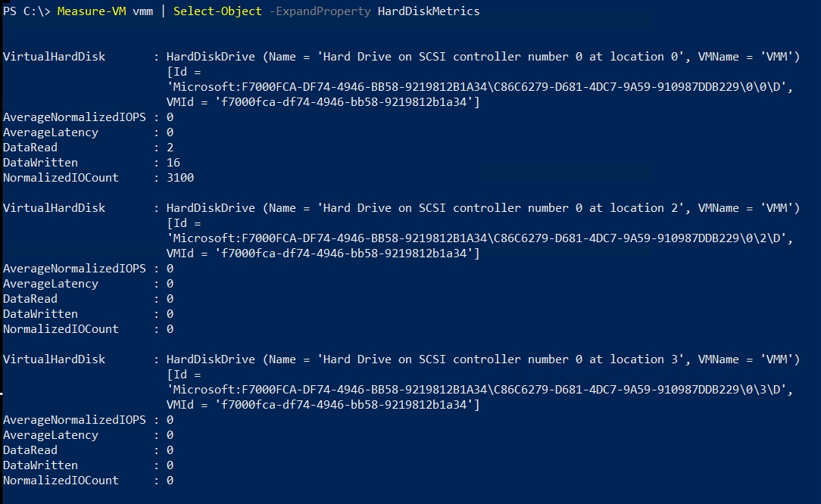Click the PS C:\> prompt text

pos(27,11)
